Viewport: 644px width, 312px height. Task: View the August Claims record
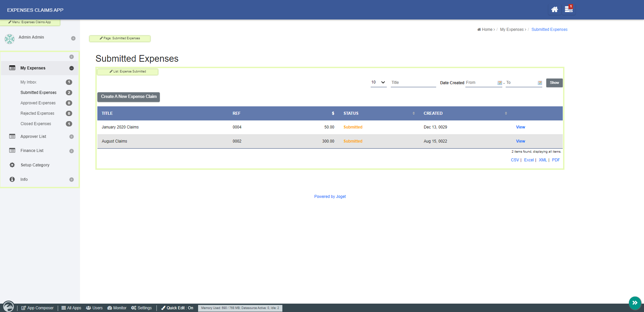[520, 141]
